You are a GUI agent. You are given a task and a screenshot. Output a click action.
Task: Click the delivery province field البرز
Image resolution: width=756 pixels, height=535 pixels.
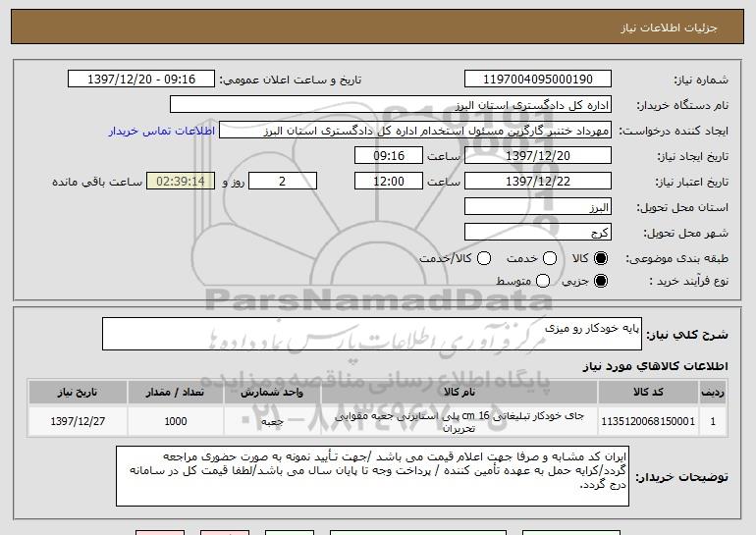538,207
